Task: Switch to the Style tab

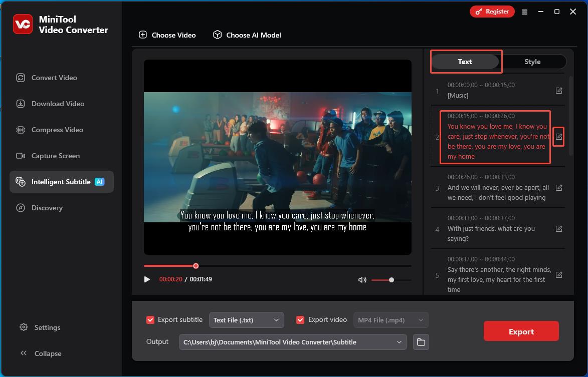Action: 532,62
